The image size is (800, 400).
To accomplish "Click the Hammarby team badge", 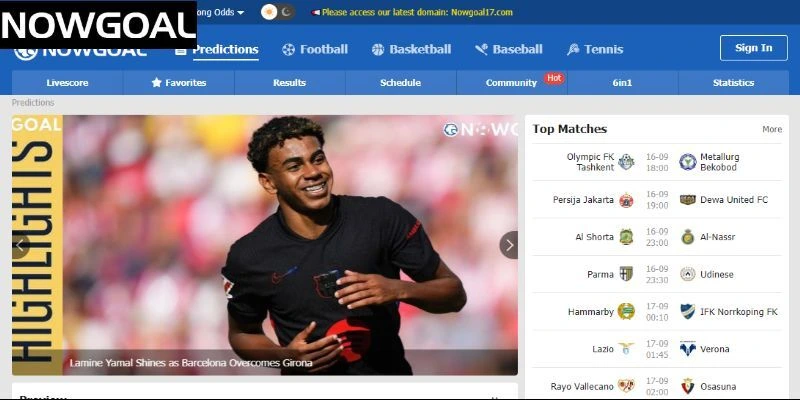I will (x=626, y=312).
